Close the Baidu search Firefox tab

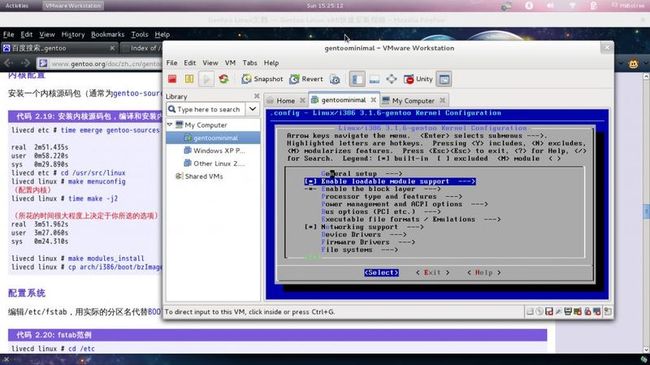click(x=112, y=48)
